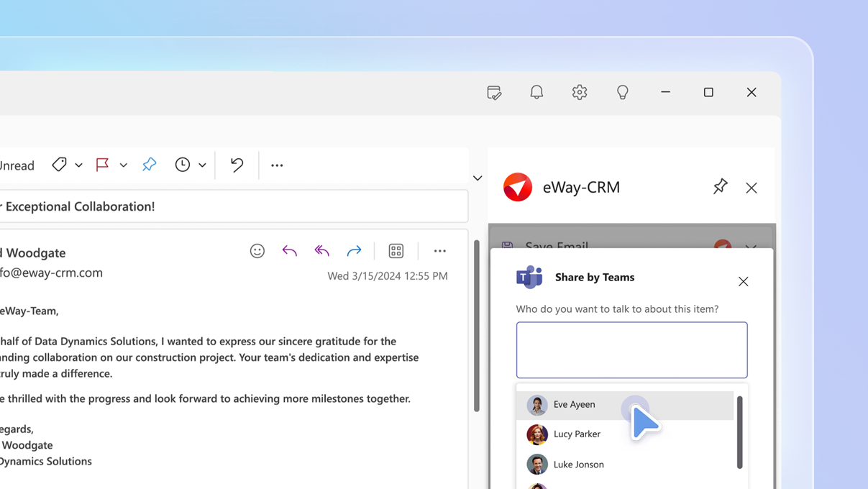The height and width of the screenshot is (489, 868).
Task: Open the notifications bell
Action: tap(536, 92)
